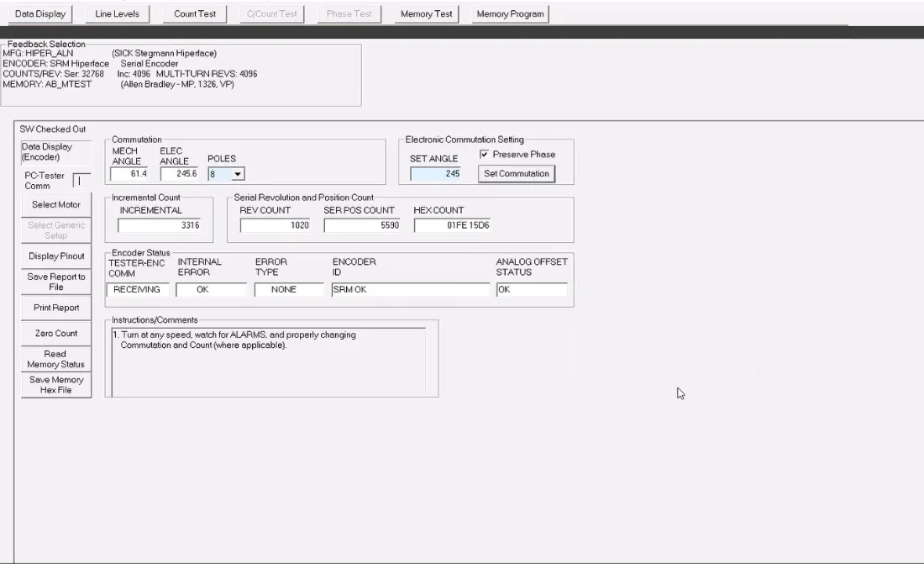
Task: Open the Data Display tab
Action: (40, 13)
